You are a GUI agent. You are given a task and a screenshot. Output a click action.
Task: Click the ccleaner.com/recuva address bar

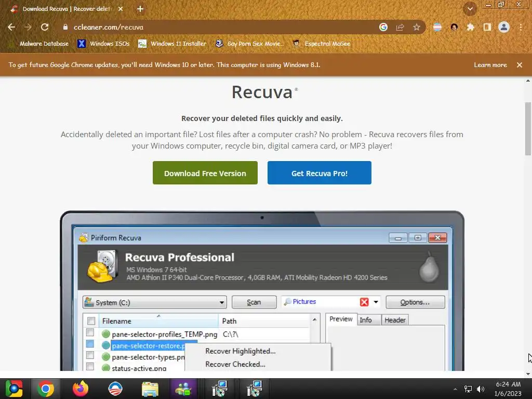tap(217, 27)
